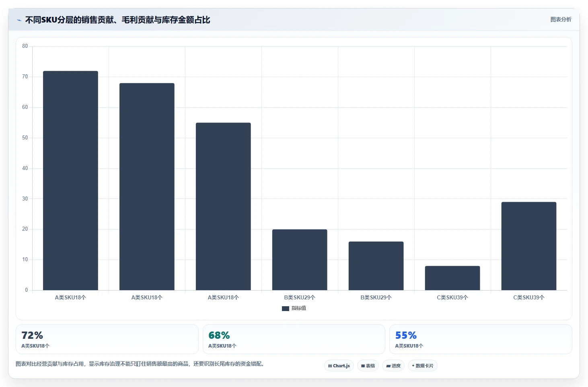Screen dimensions: 588x387
Task: Select the 数据卡片 tag
Action: tap(423, 366)
